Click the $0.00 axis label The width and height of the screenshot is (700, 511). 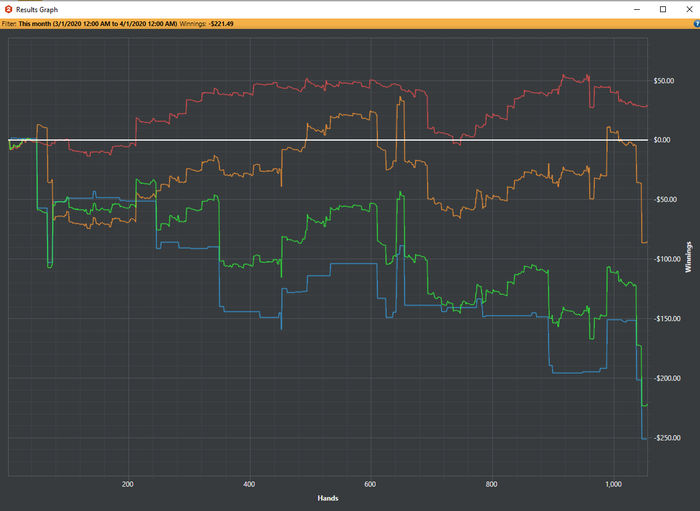[662, 140]
